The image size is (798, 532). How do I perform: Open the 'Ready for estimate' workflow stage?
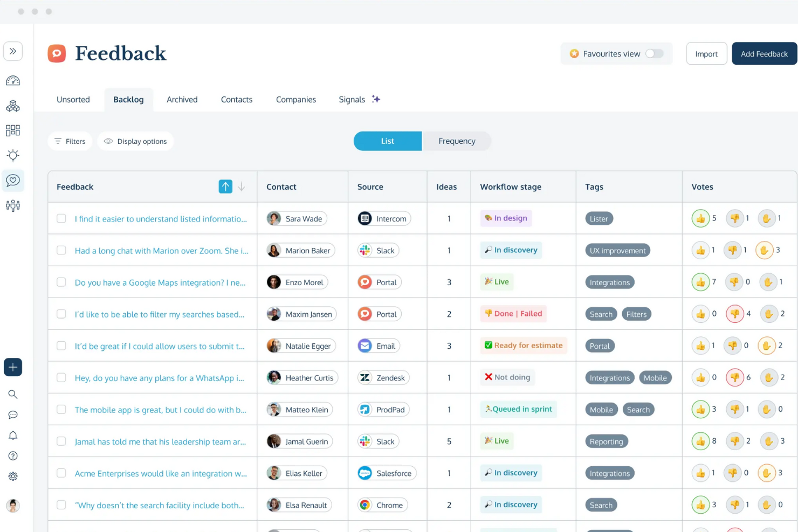point(524,346)
